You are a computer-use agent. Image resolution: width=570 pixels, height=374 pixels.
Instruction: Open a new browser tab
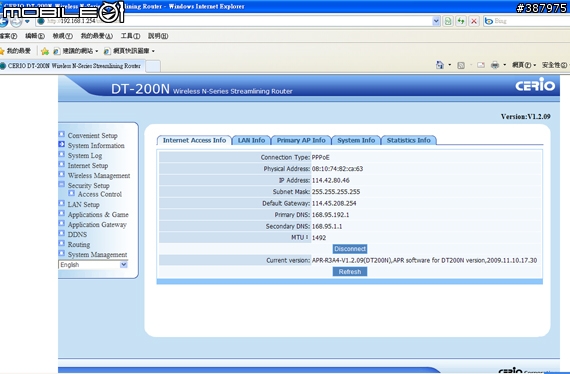click(x=153, y=66)
